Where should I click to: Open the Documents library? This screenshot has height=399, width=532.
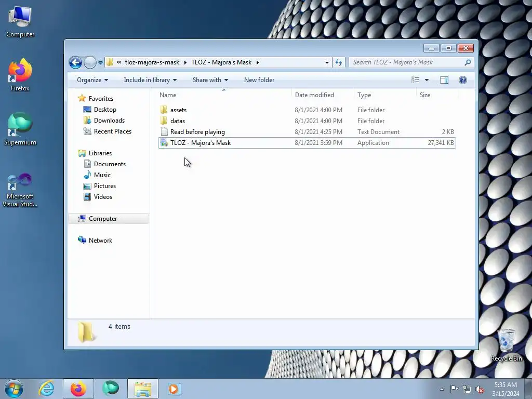110,164
